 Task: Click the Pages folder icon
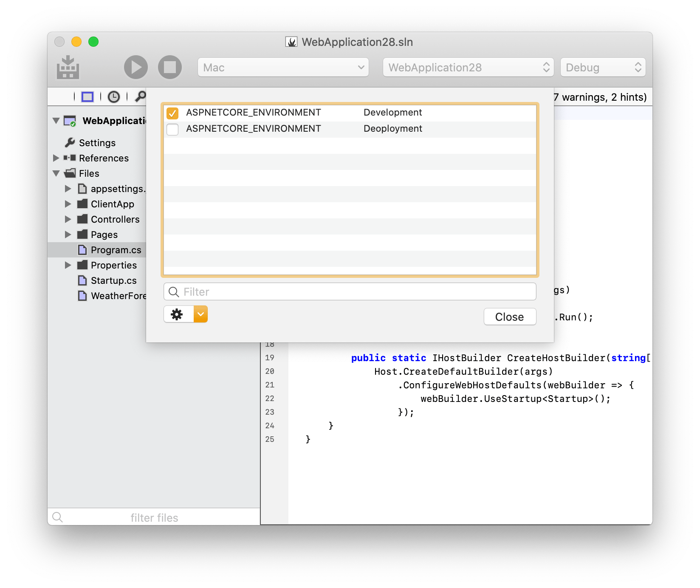click(x=82, y=234)
